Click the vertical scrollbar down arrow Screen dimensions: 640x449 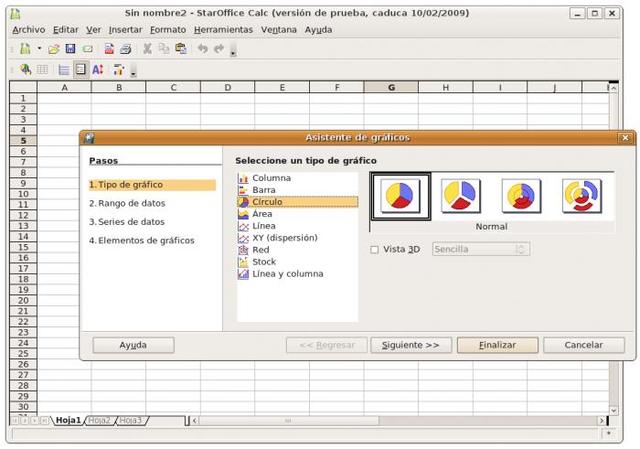coord(613,410)
